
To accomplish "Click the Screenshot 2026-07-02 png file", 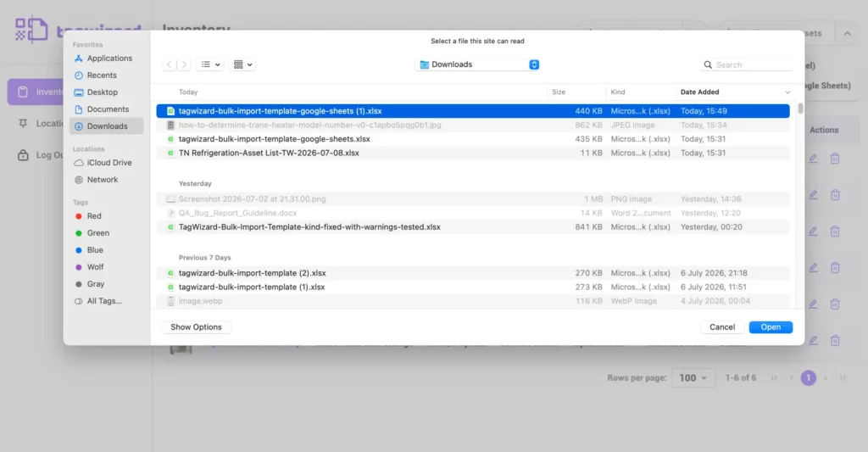I will pyautogui.click(x=473, y=198).
